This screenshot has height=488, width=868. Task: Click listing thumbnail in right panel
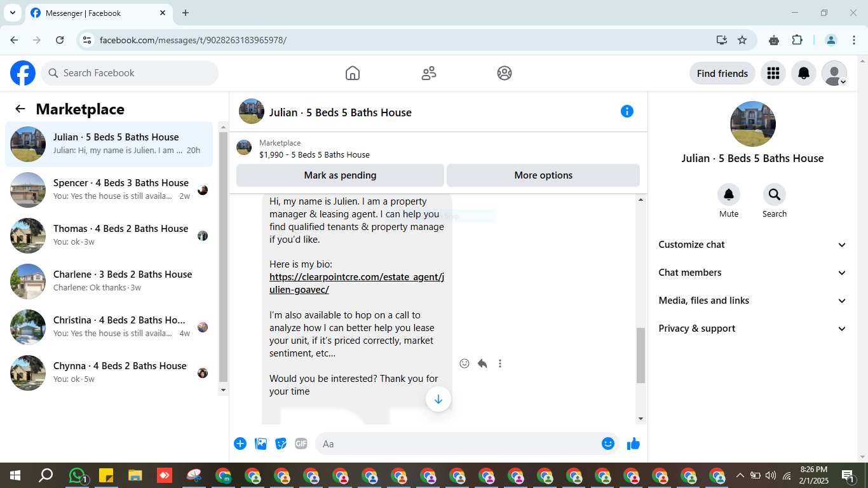tap(753, 124)
